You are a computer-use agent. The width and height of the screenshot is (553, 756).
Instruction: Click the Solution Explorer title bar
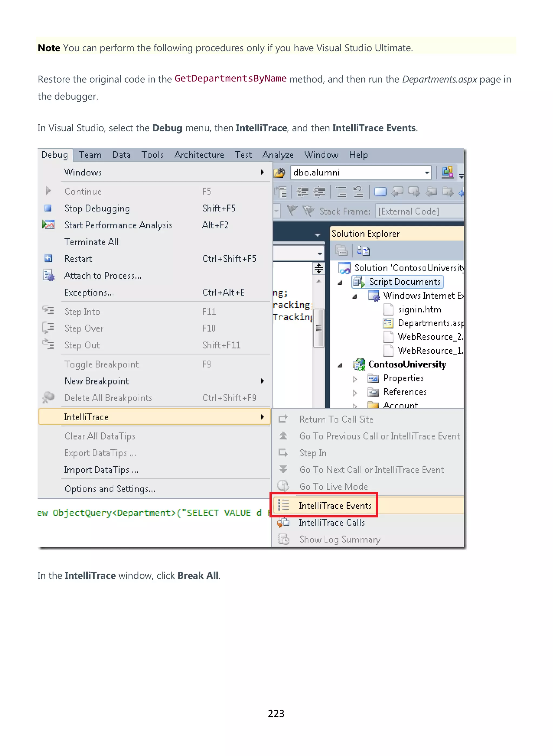397,233
